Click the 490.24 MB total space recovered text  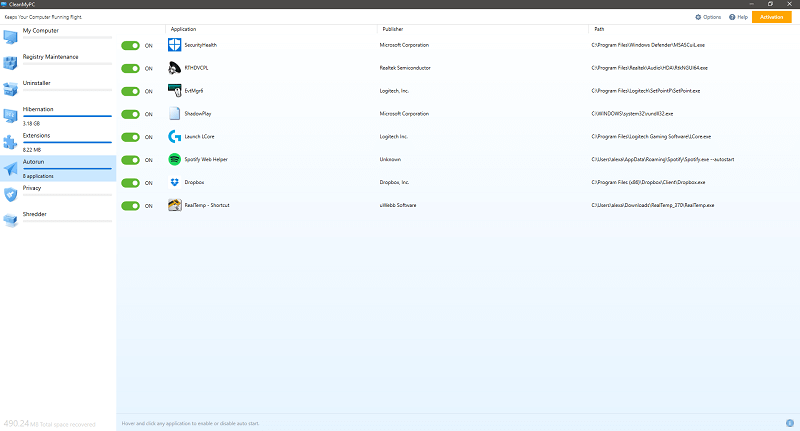(x=49, y=424)
